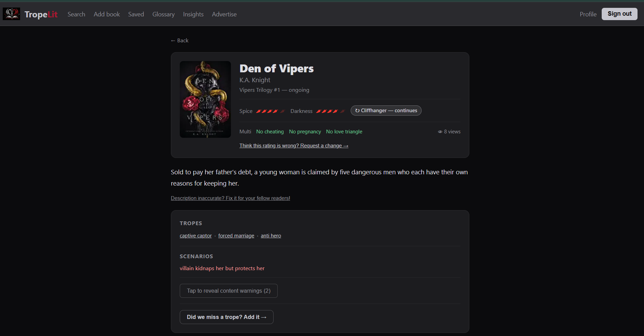Open the anti hero trope
Viewport: 644px width, 336px height.
point(271,236)
